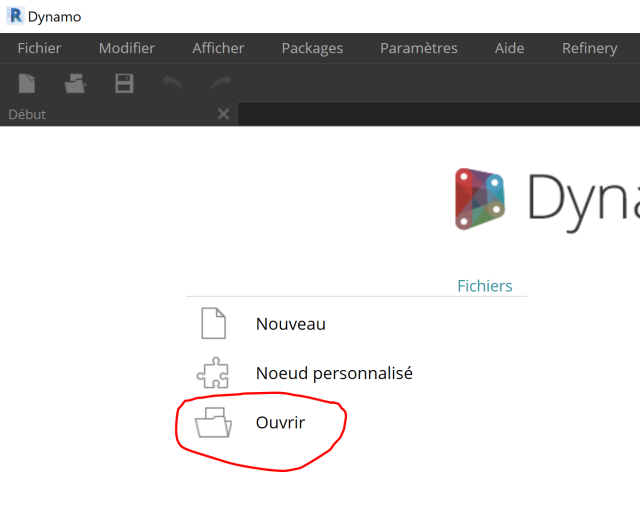Click the Fichiers section heading
The width and height of the screenshot is (640, 505).
tap(484, 286)
